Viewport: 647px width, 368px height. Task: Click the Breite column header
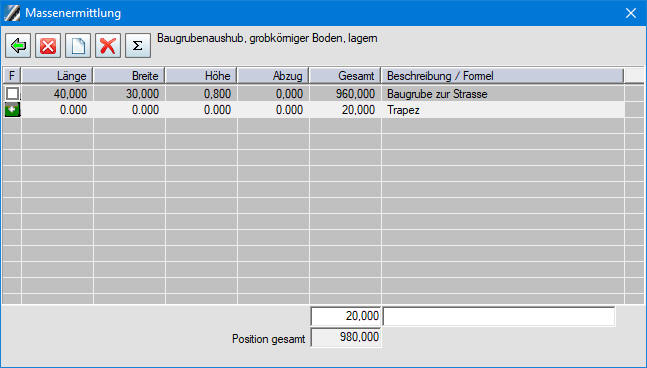(129, 76)
